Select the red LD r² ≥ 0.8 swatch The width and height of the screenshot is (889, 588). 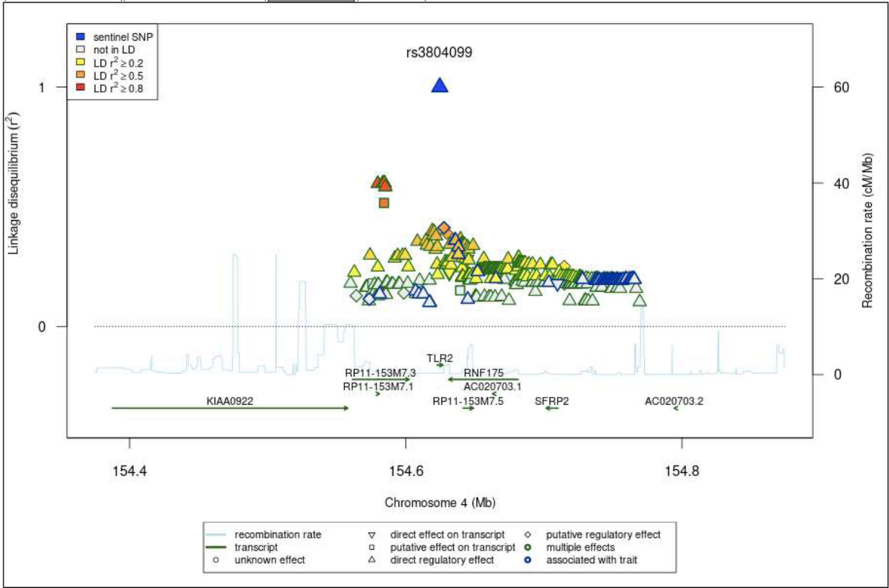tap(81, 88)
